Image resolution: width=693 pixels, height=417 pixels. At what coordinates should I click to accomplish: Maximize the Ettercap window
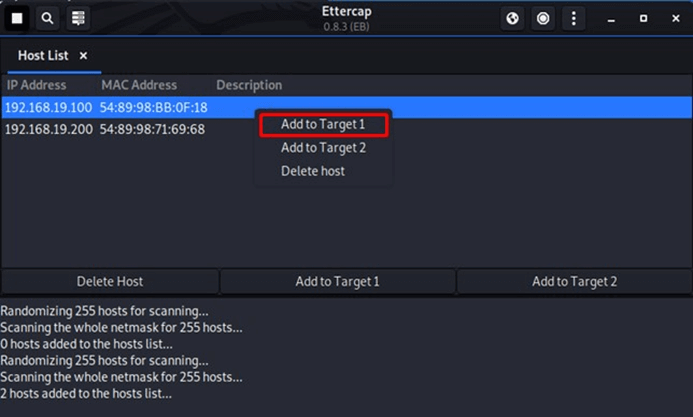pyautogui.click(x=644, y=18)
